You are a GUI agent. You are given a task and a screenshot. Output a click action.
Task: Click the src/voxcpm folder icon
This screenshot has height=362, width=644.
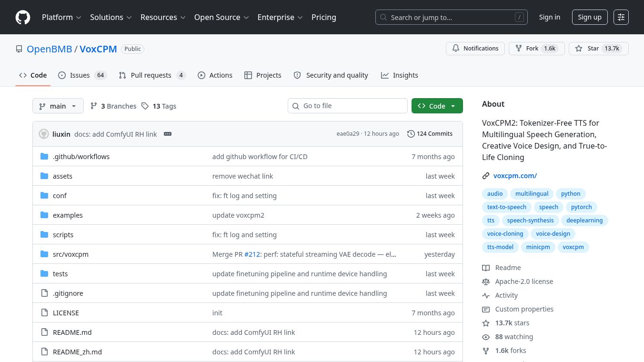(45, 254)
